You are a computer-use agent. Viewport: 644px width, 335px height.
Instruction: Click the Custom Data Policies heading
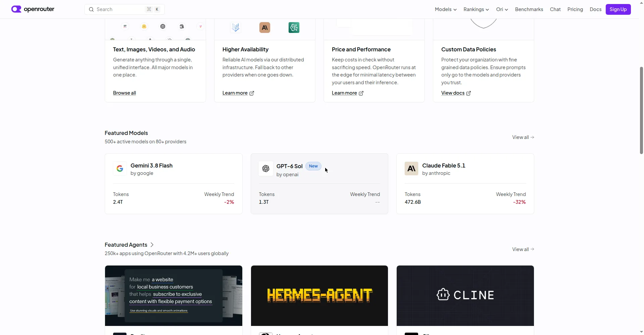(468, 49)
